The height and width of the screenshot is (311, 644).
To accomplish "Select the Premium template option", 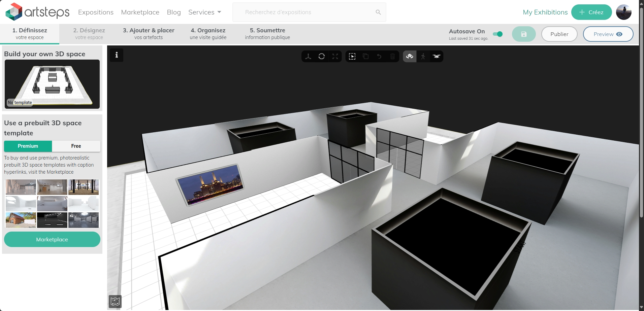I will tap(28, 146).
